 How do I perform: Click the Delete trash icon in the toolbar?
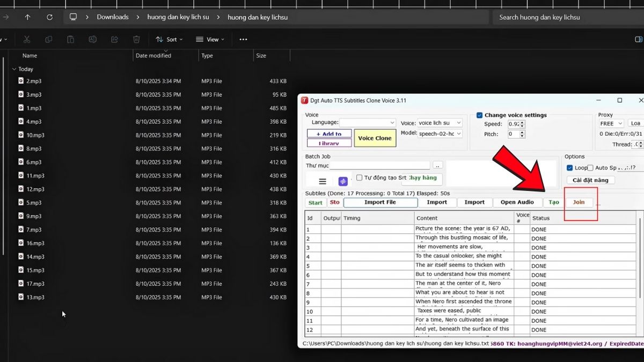tap(136, 39)
